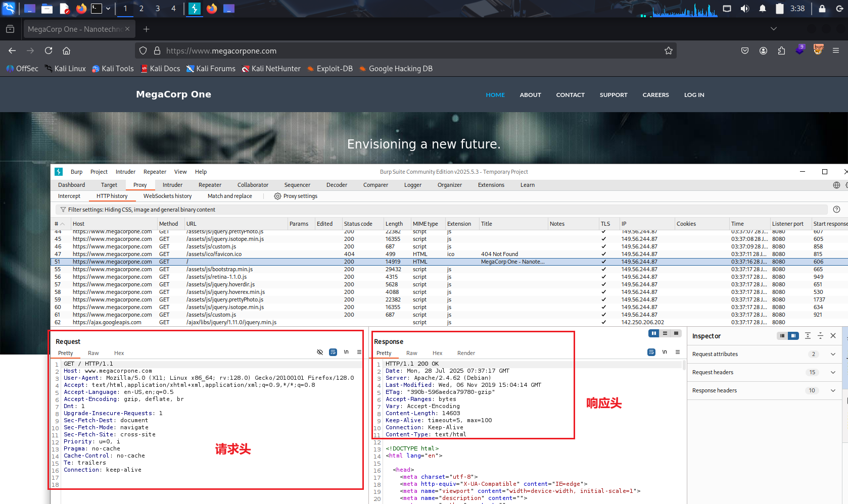Expand the Response headers section

tap(833, 390)
